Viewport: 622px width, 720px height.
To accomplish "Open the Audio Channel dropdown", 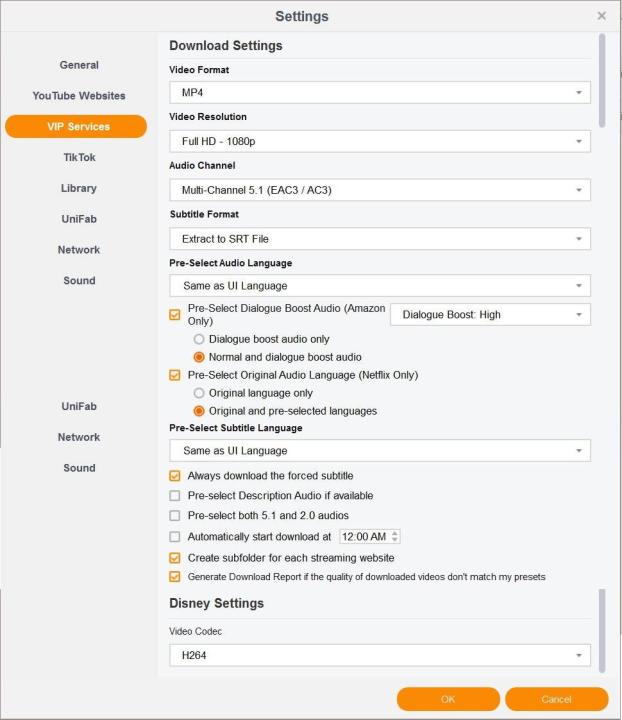I will coord(380,190).
